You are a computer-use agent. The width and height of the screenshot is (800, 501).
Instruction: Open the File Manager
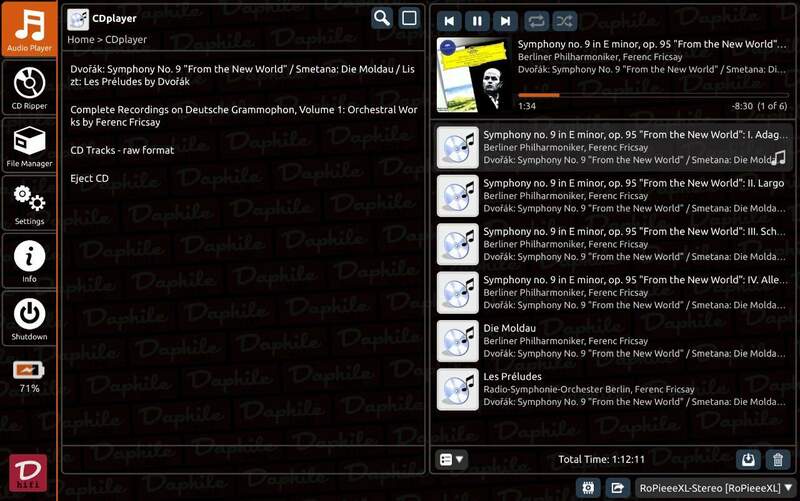(x=29, y=145)
